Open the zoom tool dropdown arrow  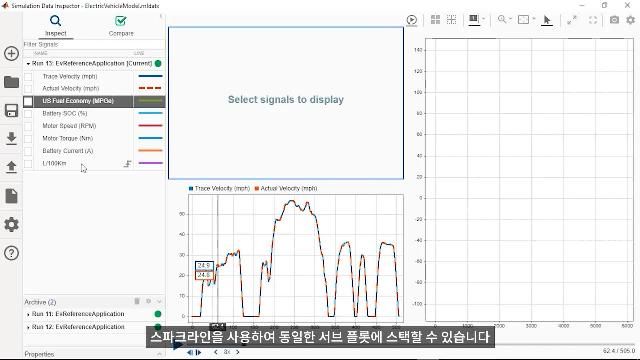pyautogui.click(x=510, y=19)
